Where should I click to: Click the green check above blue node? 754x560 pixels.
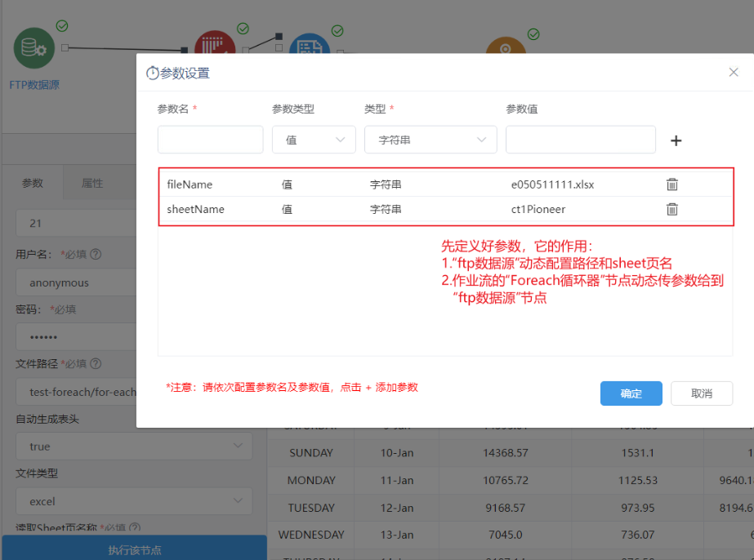[x=337, y=31]
